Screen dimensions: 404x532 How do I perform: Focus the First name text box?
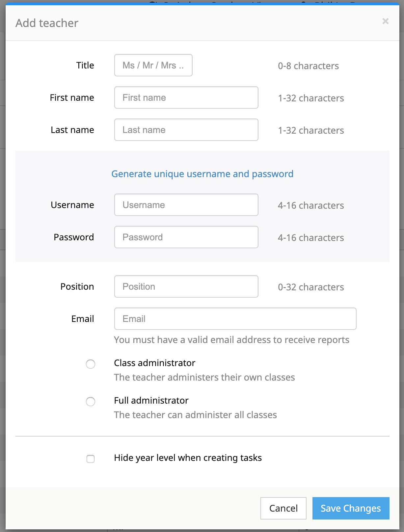(x=186, y=97)
